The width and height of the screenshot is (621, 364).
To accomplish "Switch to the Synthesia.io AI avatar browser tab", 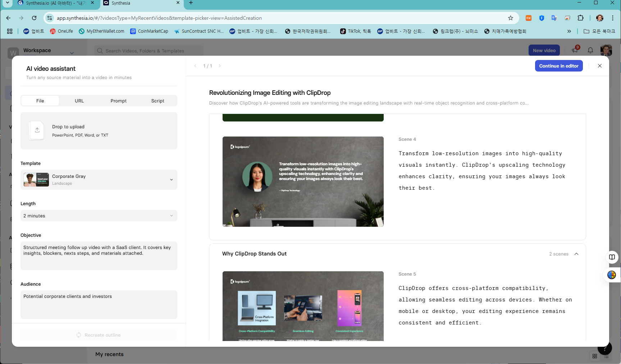I will click(56, 3).
